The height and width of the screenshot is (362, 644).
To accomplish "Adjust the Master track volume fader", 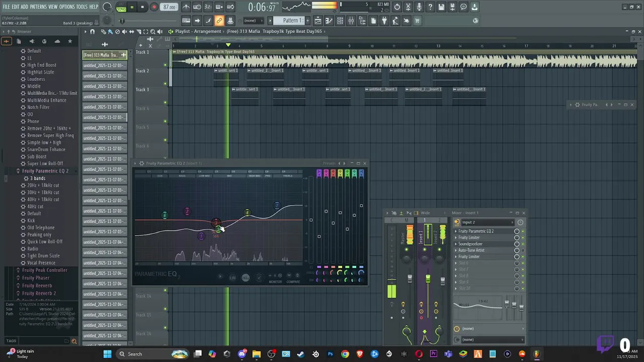I will point(410,278).
